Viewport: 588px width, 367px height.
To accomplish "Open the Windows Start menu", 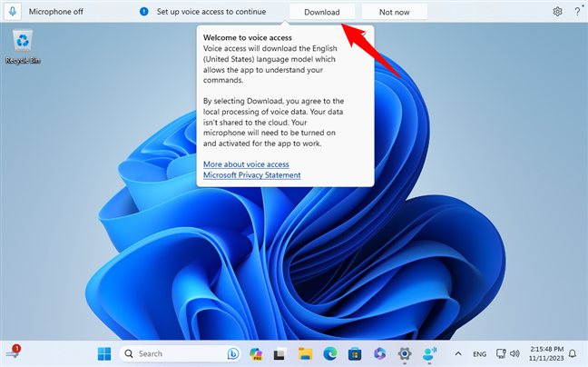I will tap(103, 353).
